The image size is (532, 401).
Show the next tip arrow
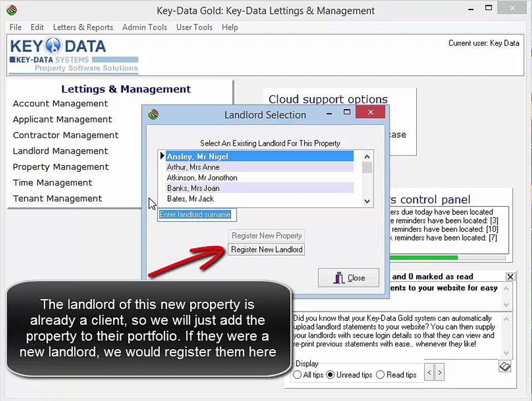tap(440, 372)
